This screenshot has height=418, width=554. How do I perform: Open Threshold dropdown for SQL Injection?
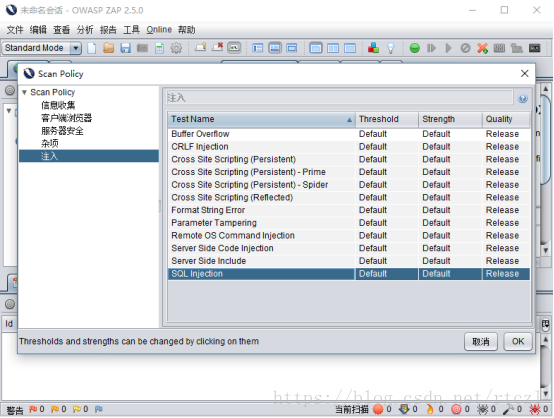387,274
